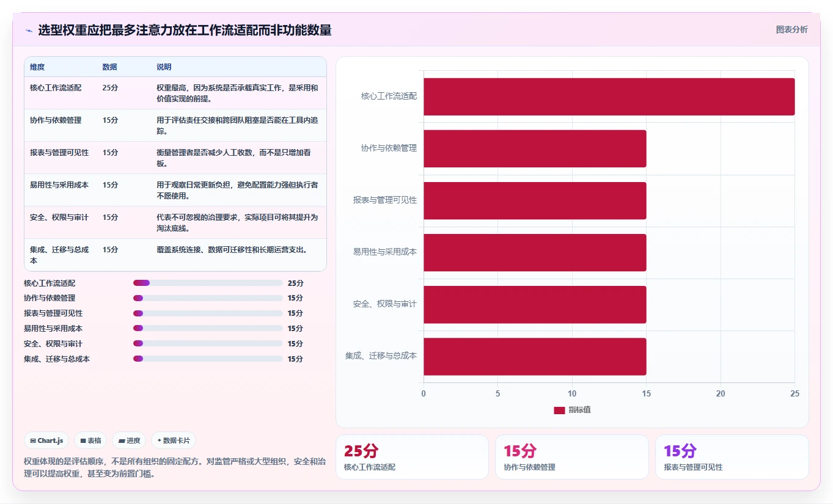
Task: Click the 安全、权限与审计 table row name
Action: point(59,217)
